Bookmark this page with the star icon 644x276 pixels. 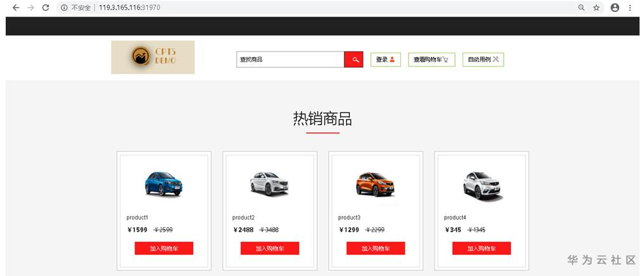point(596,8)
